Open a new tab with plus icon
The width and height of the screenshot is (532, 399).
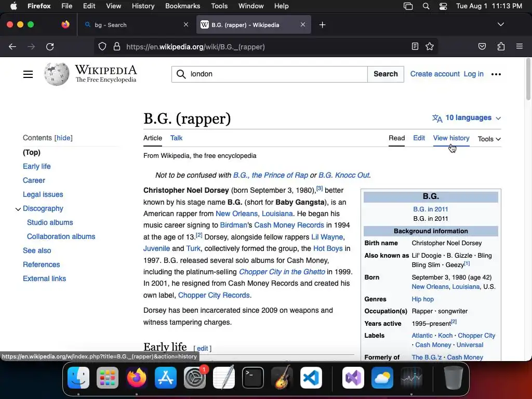322,25
